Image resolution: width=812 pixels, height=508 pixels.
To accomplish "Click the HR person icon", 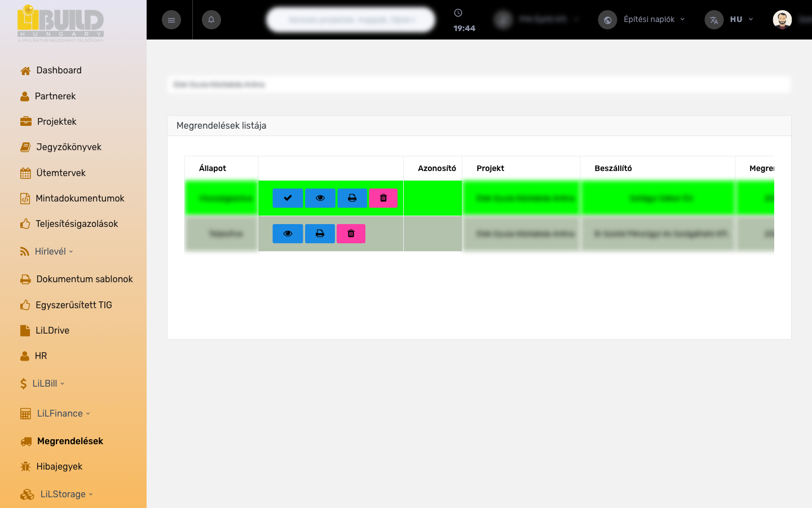I will (25, 356).
